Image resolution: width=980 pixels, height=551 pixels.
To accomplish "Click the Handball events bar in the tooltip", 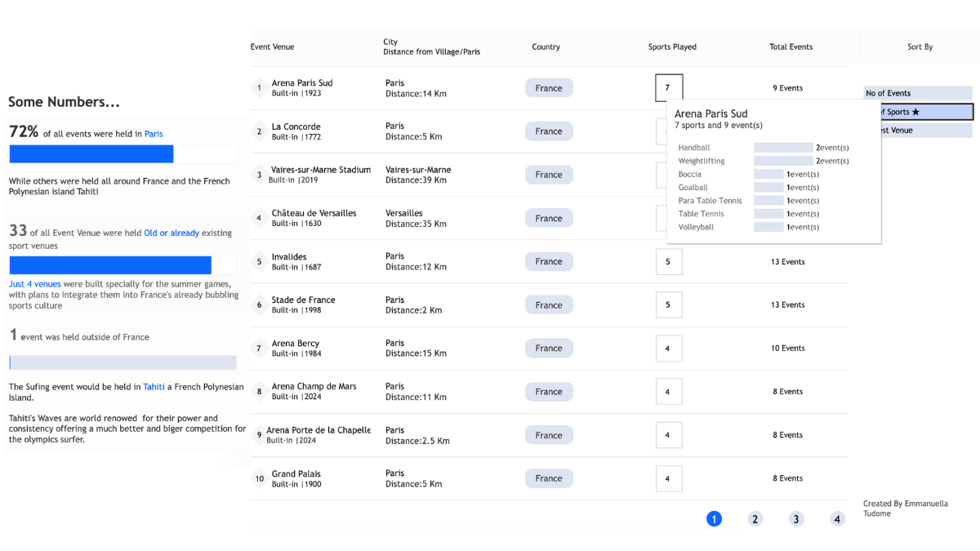I will (784, 147).
